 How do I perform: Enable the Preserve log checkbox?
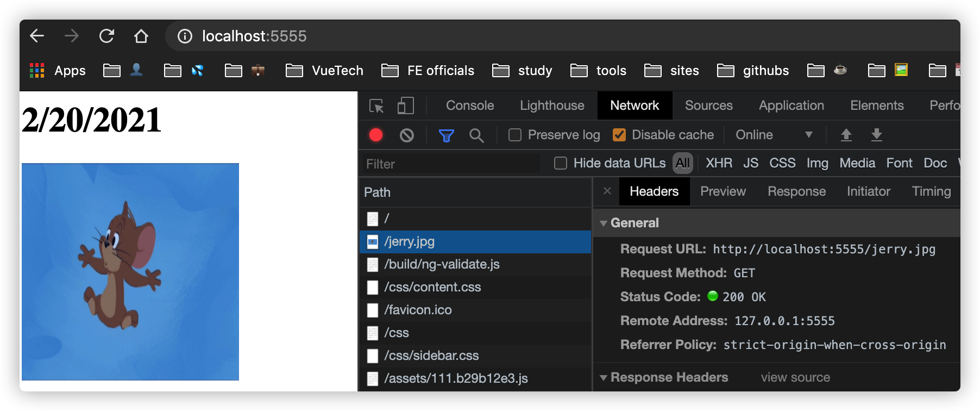515,135
